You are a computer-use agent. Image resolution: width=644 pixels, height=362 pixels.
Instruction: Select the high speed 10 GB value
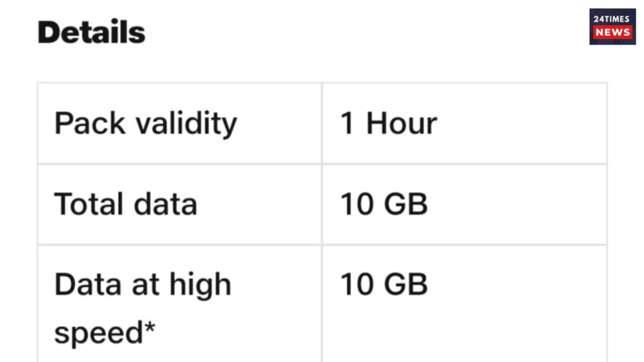point(384,284)
